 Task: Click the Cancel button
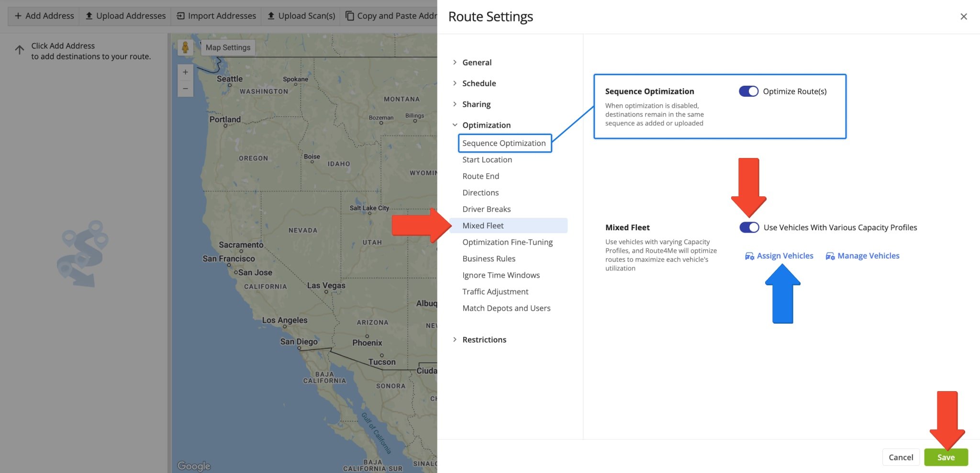[x=901, y=457]
